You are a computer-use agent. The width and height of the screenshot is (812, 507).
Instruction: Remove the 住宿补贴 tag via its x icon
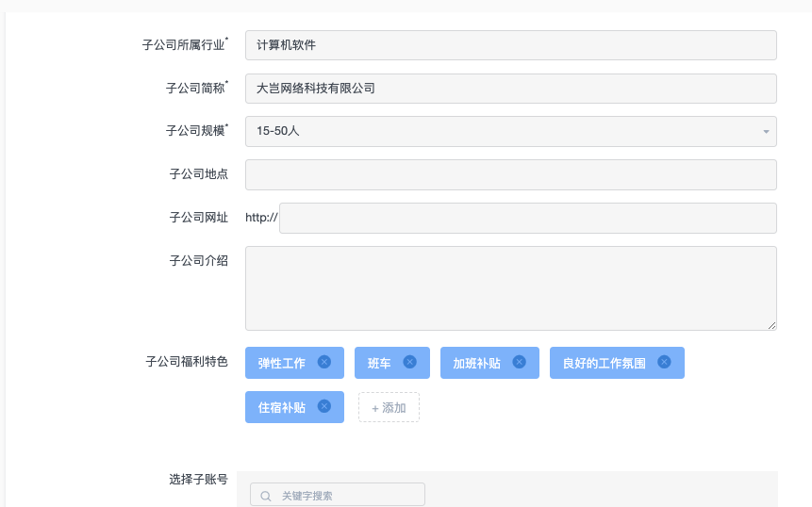click(324, 406)
